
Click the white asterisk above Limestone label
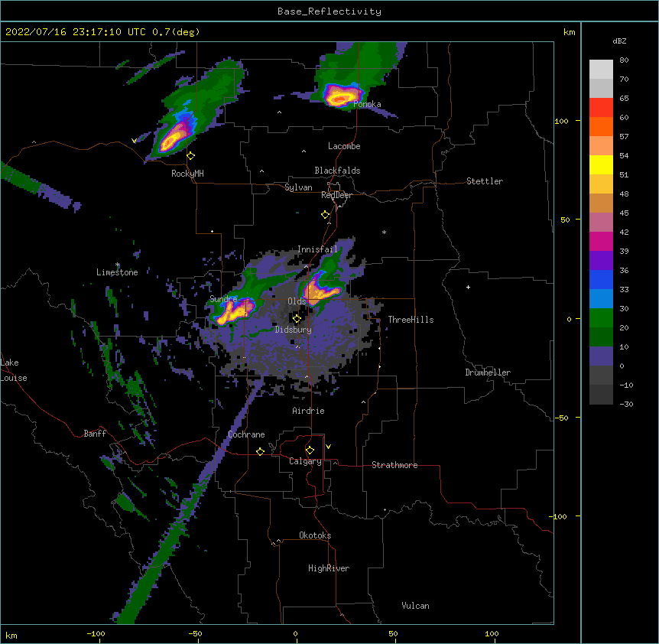[118, 265]
